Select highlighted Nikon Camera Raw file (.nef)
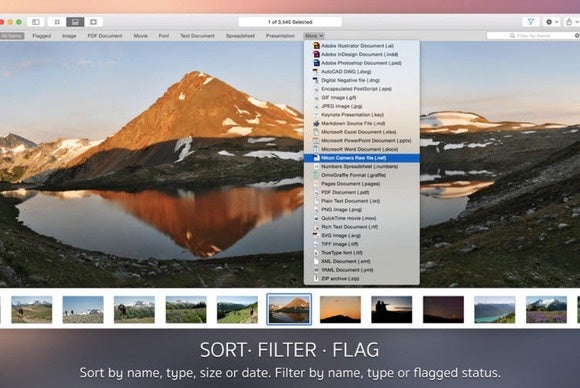Viewport: 580px width, 388px height. (362, 158)
